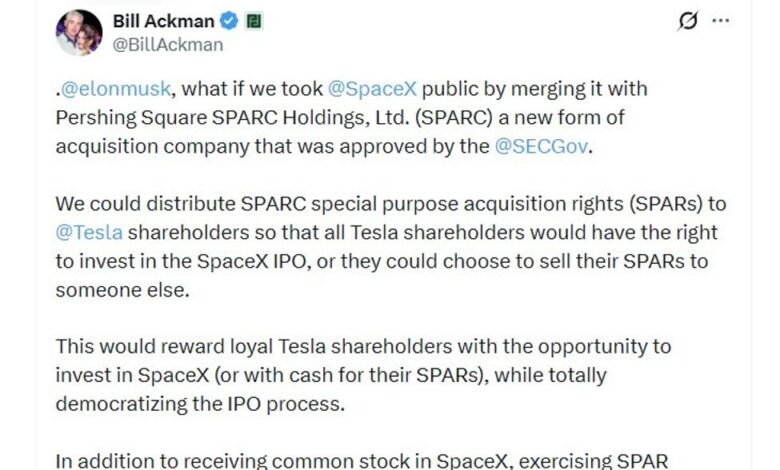This screenshot has width=780, height=470.
Task: Open the Bill Ackman display name link
Action: coord(161,20)
